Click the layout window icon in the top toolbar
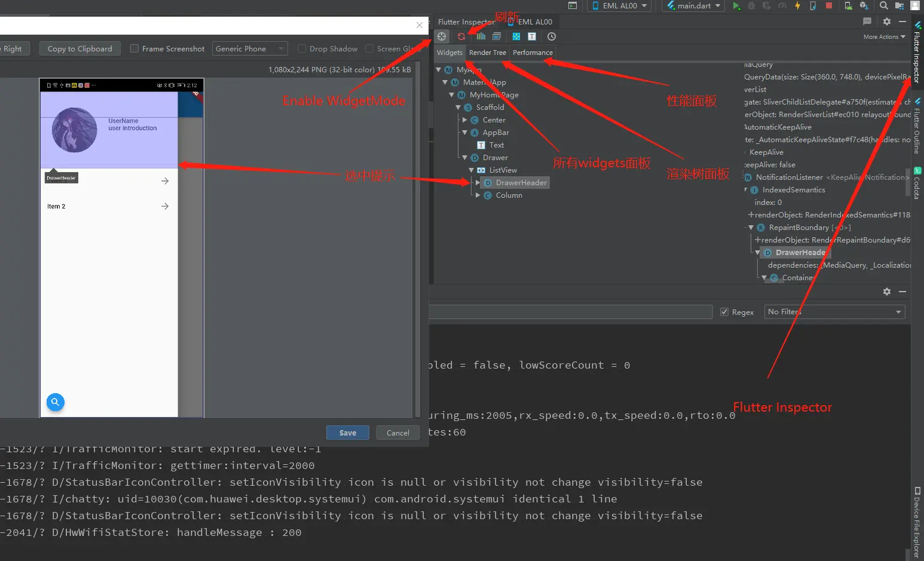This screenshot has height=561, width=924. 573,6
